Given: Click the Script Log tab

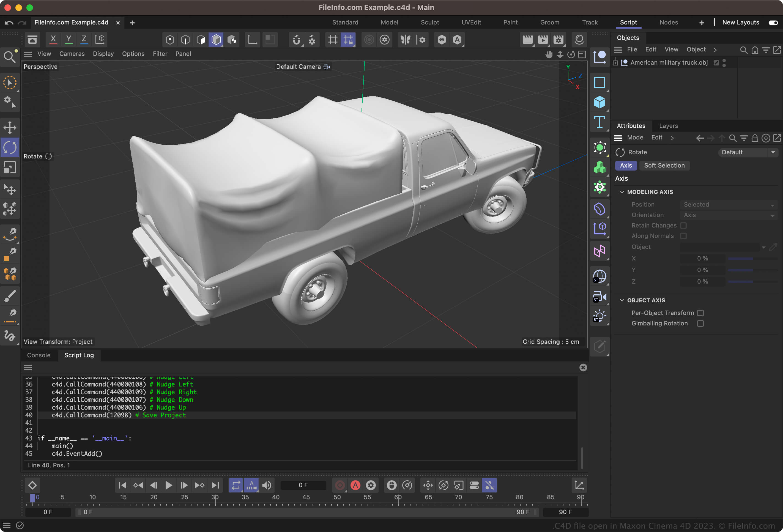Looking at the screenshot, I should (79, 355).
